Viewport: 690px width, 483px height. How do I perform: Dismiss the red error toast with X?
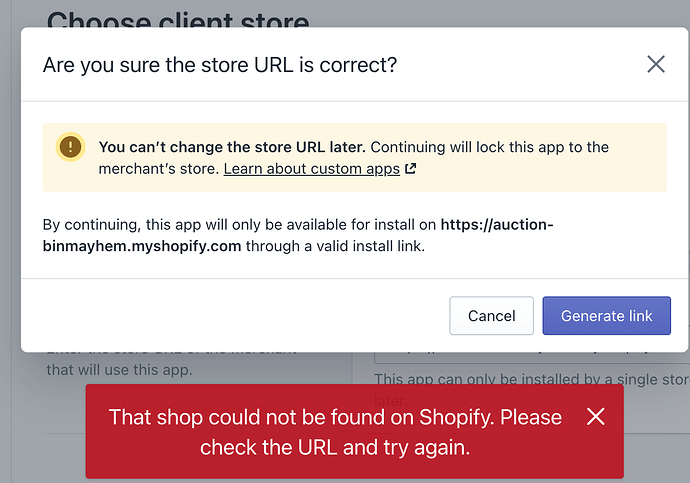pyautogui.click(x=596, y=416)
